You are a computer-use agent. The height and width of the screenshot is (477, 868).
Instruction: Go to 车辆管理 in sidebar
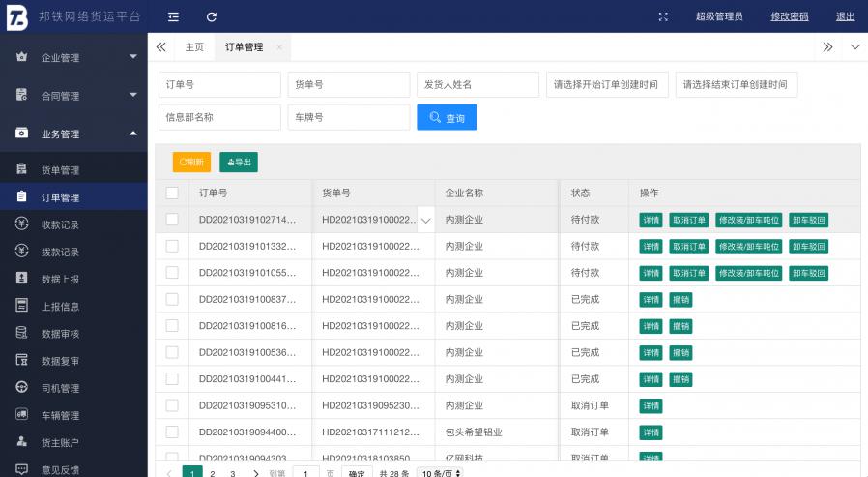pos(60,415)
